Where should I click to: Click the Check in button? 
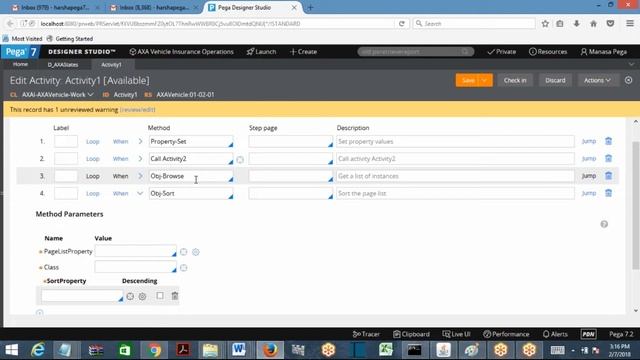click(x=515, y=80)
